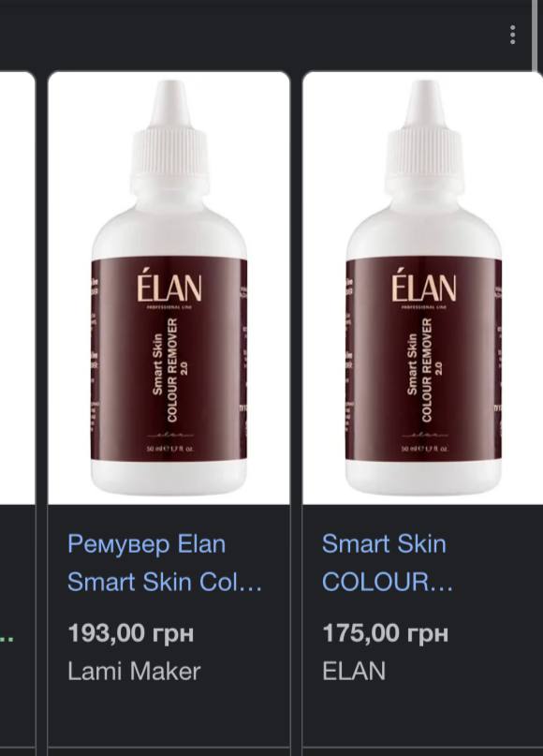This screenshot has width=543, height=756.
Task: Click the Lami Maker seller name
Action: pyautogui.click(x=134, y=671)
